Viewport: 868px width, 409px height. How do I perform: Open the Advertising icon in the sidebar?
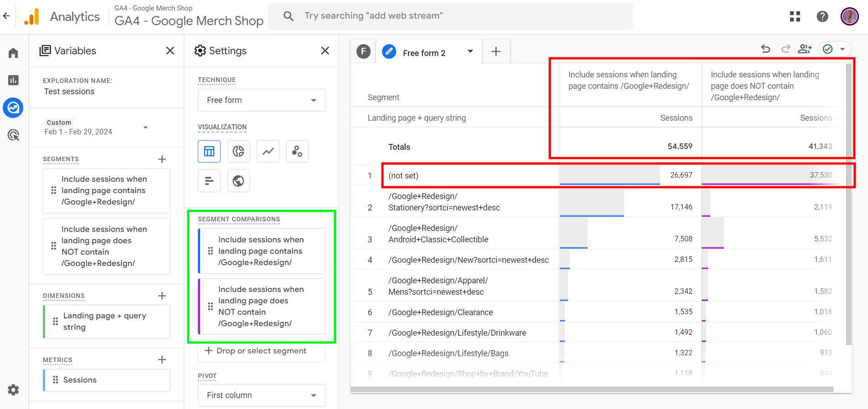(x=13, y=135)
